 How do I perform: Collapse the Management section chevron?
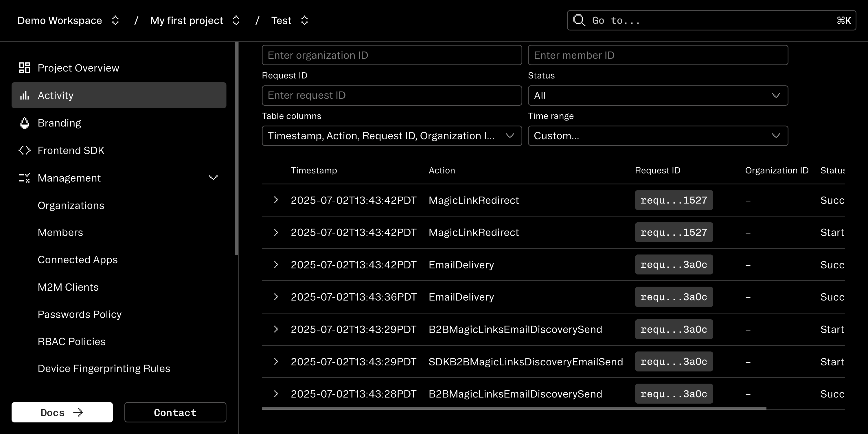click(x=213, y=177)
